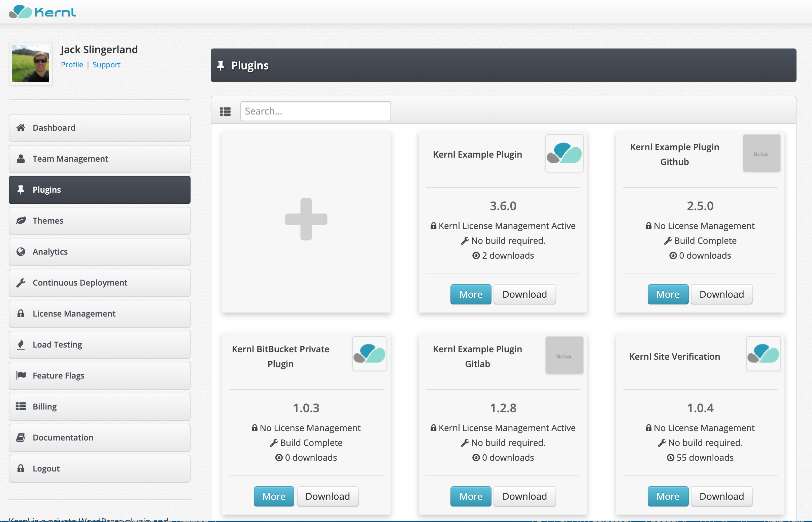Click Kernl BitBucket Private Plugin icon
The image size is (812, 522).
(x=369, y=354)
